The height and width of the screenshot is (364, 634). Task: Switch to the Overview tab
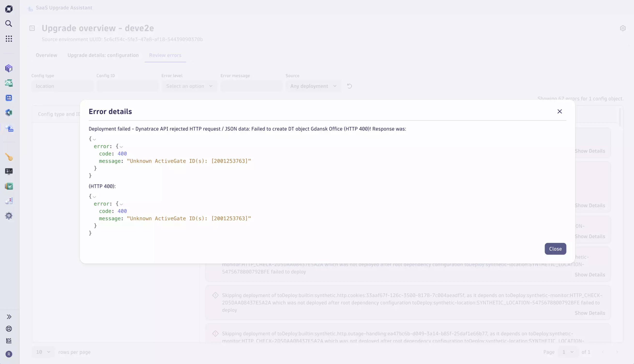(x=46, y=55)
